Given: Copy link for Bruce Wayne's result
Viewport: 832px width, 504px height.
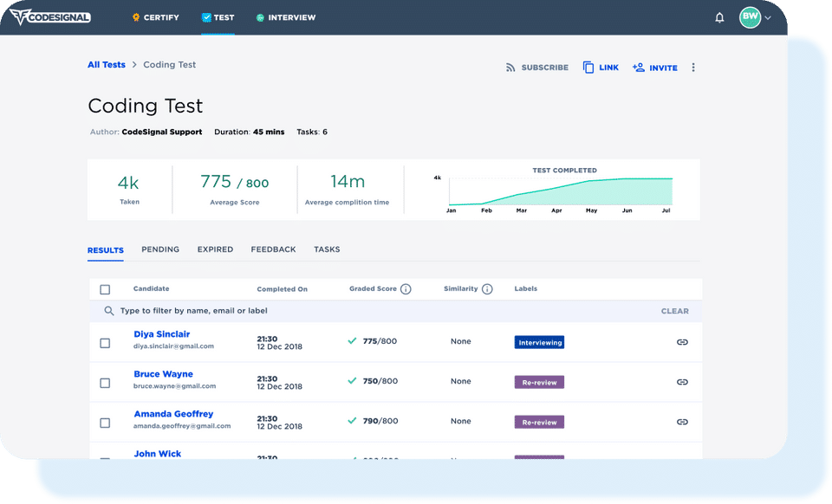Looking at the screenshot, I should coord(682,382).
